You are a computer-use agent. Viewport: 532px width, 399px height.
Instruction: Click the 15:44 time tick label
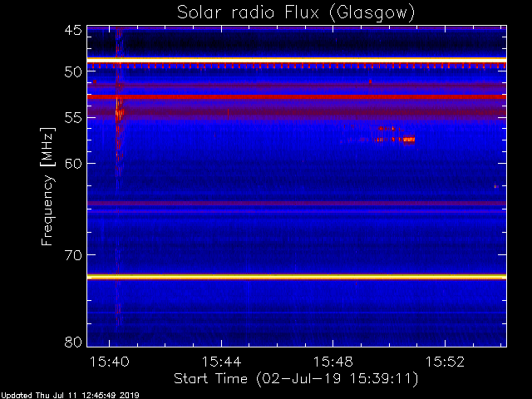coord(222,362)
